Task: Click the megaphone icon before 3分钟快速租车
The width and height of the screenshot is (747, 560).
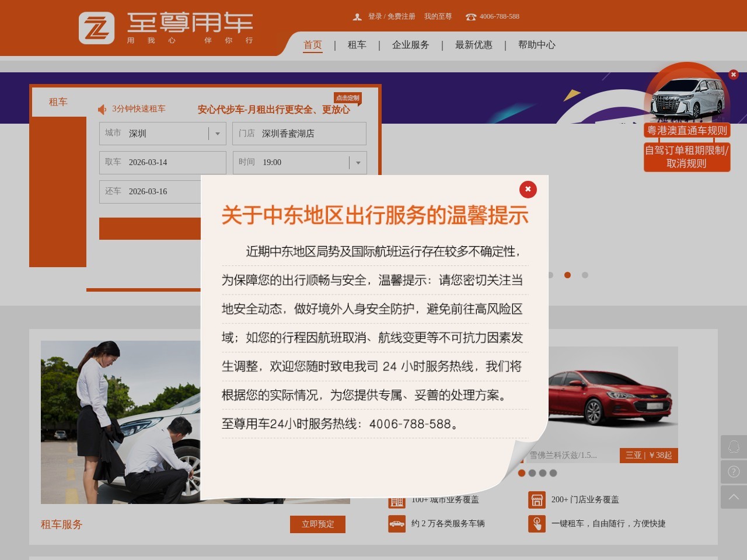Action: click(x=102, y=109)
